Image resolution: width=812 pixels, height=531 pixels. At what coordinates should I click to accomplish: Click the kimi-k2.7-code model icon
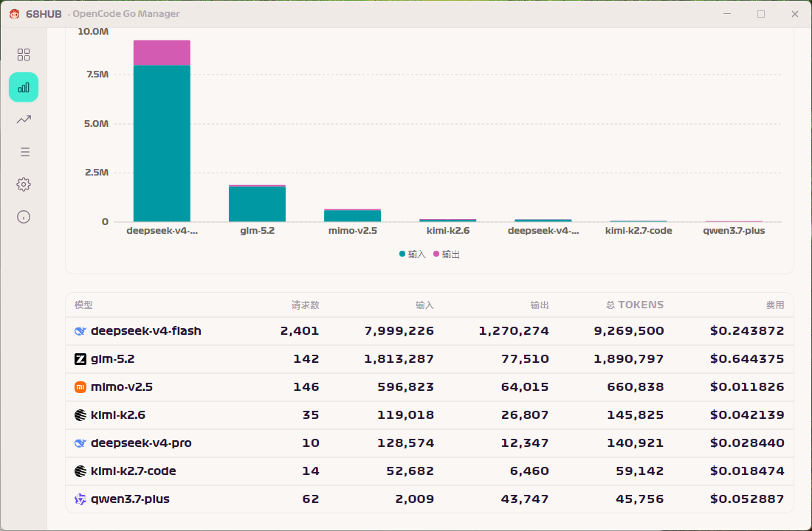coord(80,471)
